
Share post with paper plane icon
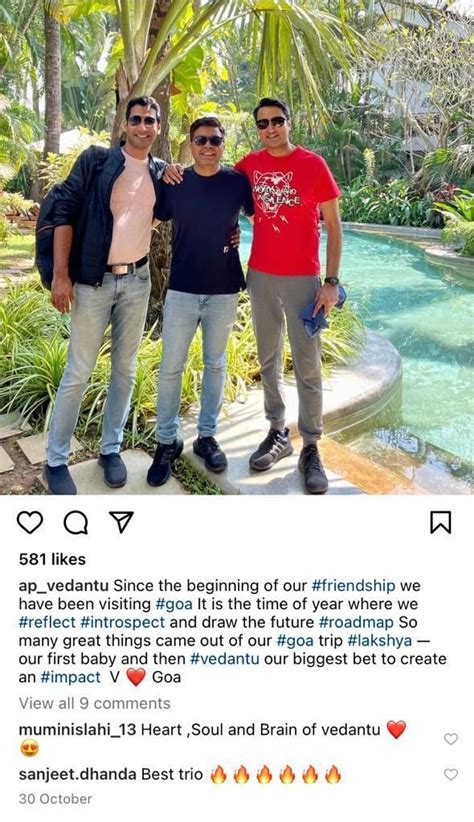pyautogui.click(x=122, y=522)
